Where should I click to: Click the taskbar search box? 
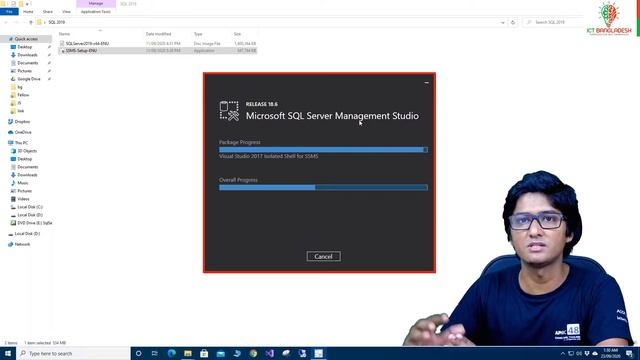[73, 353]
